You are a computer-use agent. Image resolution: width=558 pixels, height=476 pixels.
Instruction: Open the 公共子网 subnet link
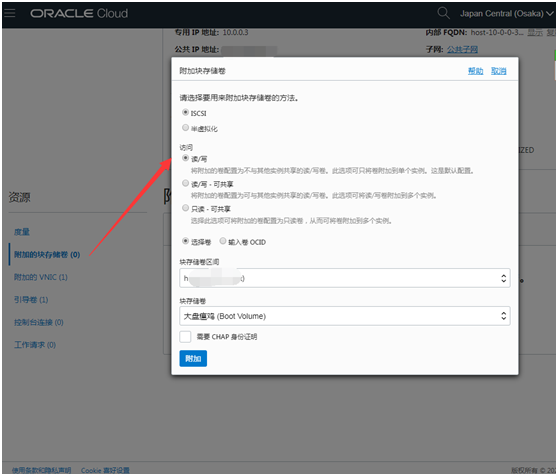coord(462,49)
